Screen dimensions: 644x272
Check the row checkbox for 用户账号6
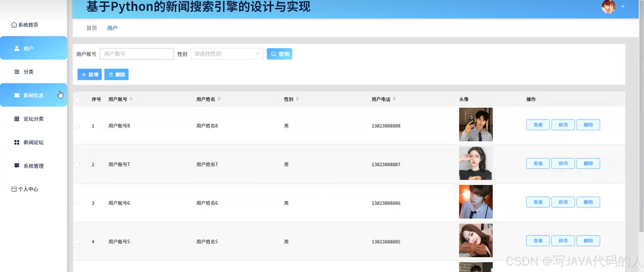click(x=77, y=203)
